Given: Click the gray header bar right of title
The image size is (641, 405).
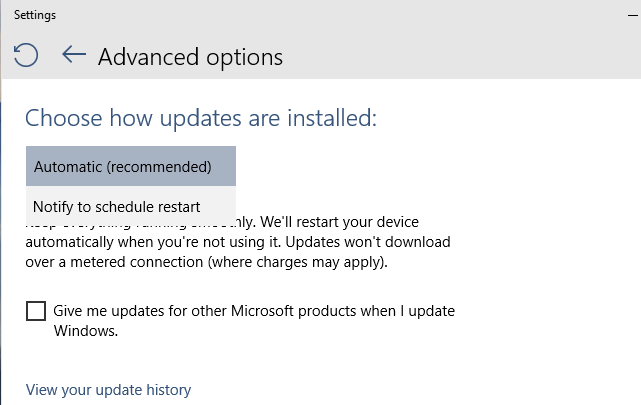Looking at the screenshot, I should point(450,56).
